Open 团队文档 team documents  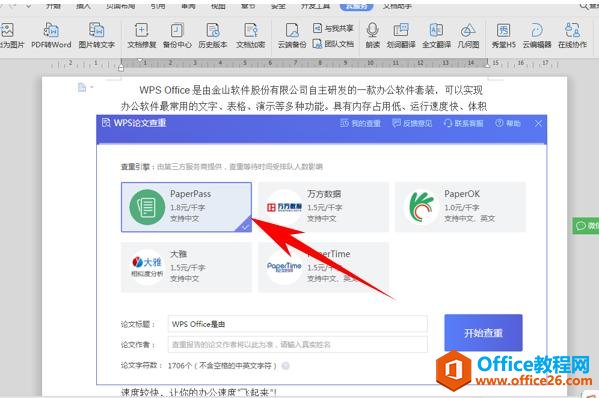(x=333, y=44)
